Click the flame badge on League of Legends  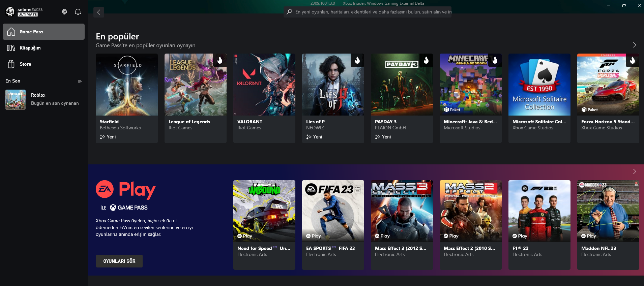click(x=220, y=60)
